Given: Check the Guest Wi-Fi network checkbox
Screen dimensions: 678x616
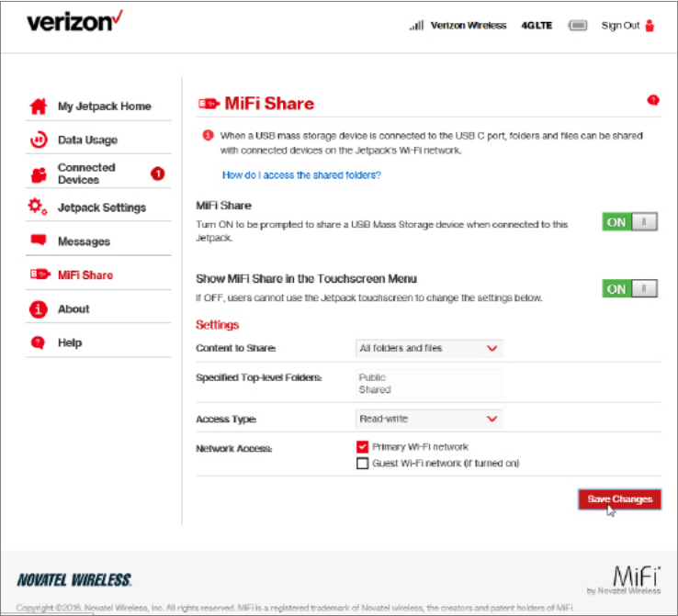Looking at the screenshot, I should tap(362, 463).
